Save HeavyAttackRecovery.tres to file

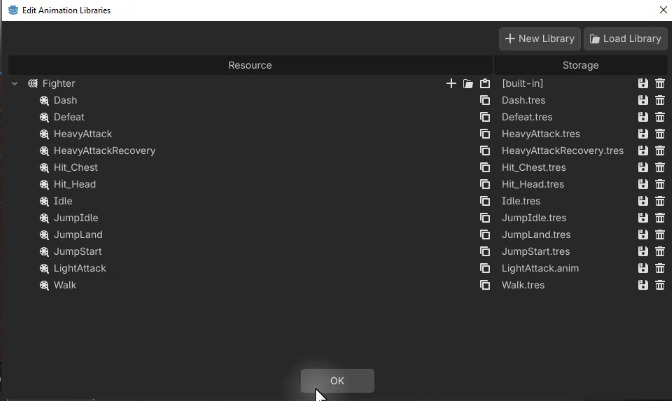tap(643, 151)
